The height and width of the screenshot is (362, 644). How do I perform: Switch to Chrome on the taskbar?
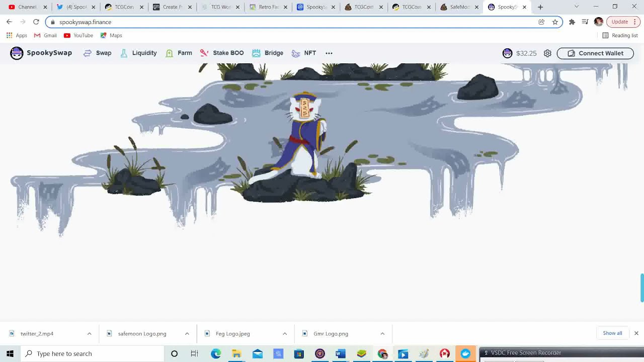pyautogui.click(x=382, y=353)
